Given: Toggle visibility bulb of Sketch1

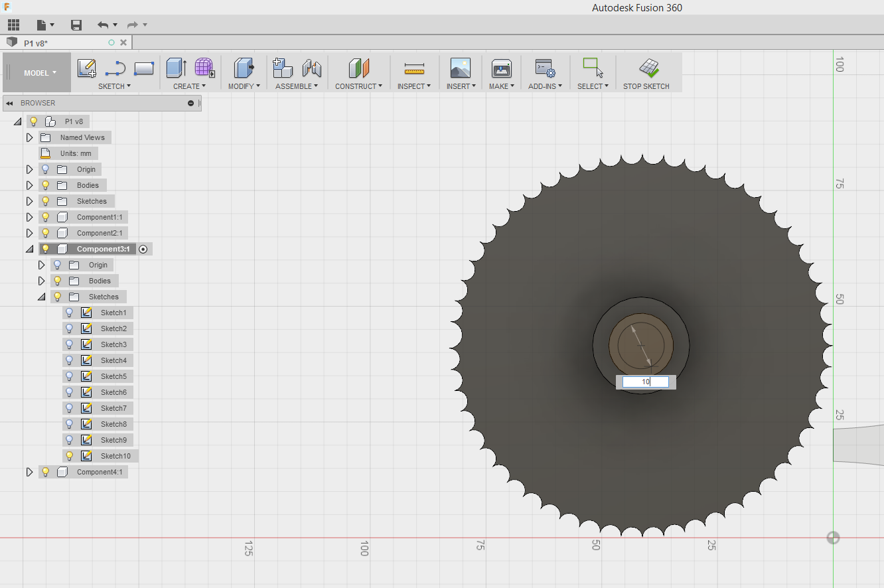Looking at the screenshot, I should (x=69, y=313).
